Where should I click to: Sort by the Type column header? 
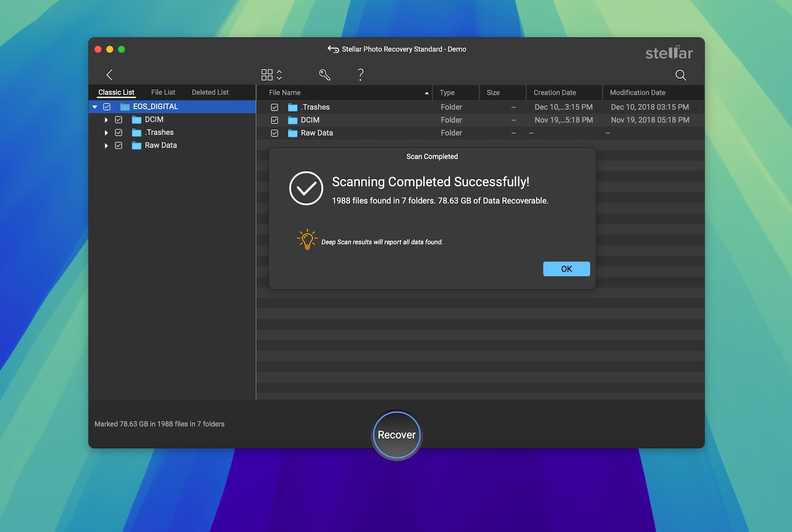(x=456, y=92)
